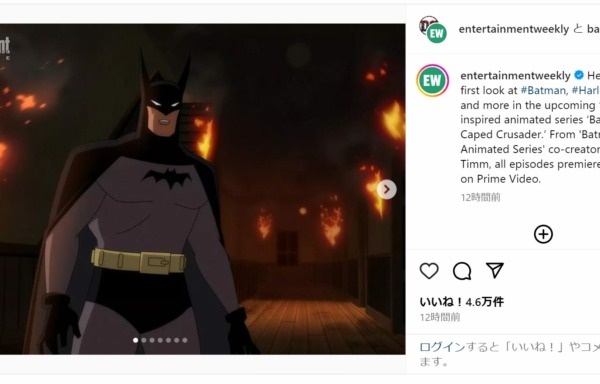Click the Batman image in the post
This screenshot has height=384, width=600.
202,189
